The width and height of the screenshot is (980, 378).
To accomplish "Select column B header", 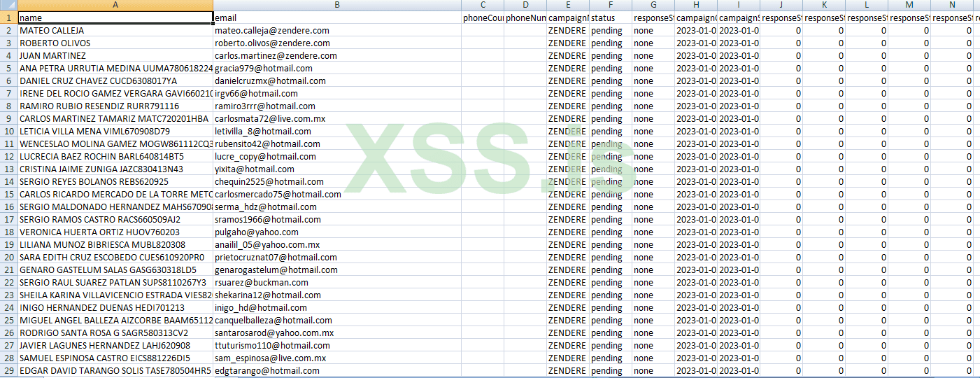I will point(337,5).
